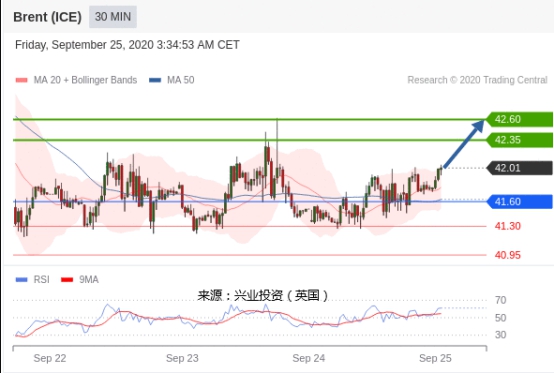The height and width of the screenshot is (373, 554).
Task: Click the Sep 23 date axis label
Action: tap(182, 358)
